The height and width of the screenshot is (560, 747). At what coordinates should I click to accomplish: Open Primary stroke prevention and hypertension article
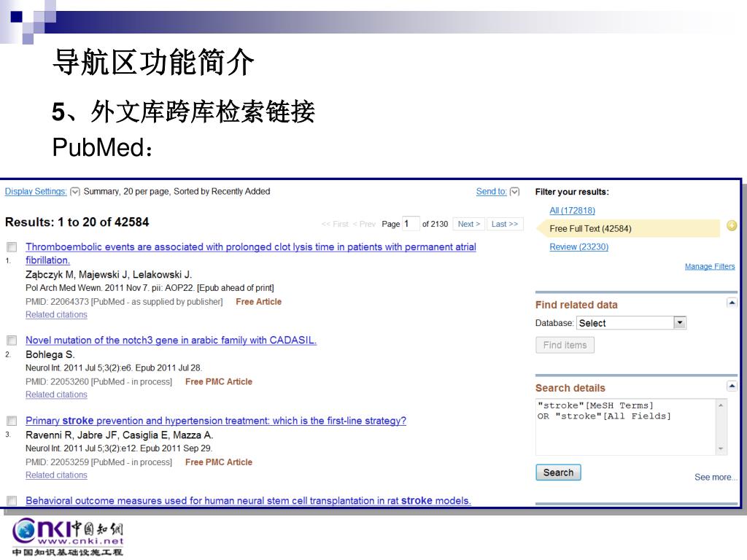(x=216, y=421)
